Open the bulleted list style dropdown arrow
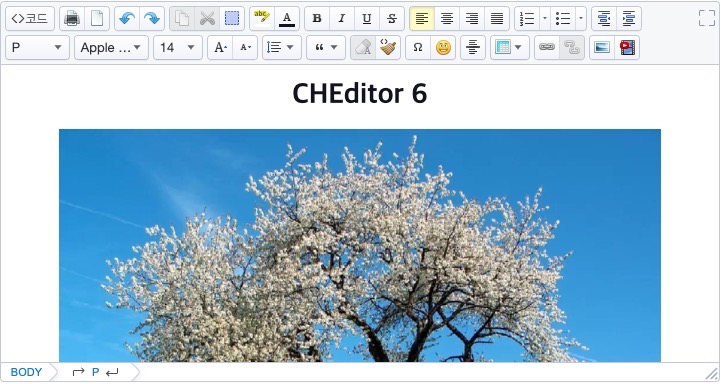The image size is (721, 384). (581, 18)
